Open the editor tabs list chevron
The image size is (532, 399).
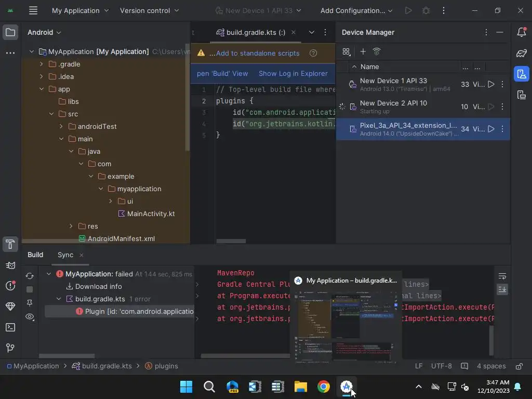[312, 32]
